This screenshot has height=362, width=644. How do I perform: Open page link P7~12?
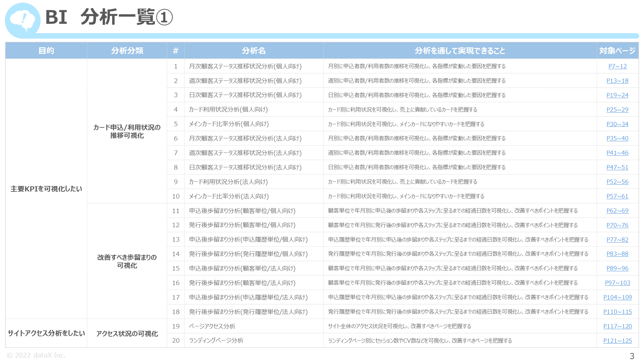(617, 66)
